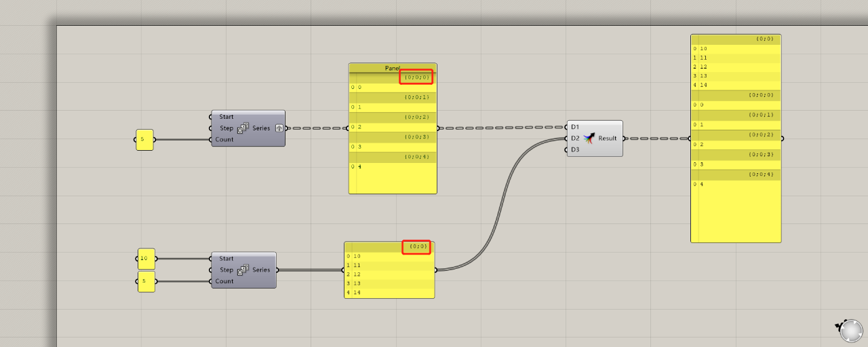Viewport: 868px width, 347px height.
Task: Click D1 input of the Merge component
Action: [x=575, y=127]
